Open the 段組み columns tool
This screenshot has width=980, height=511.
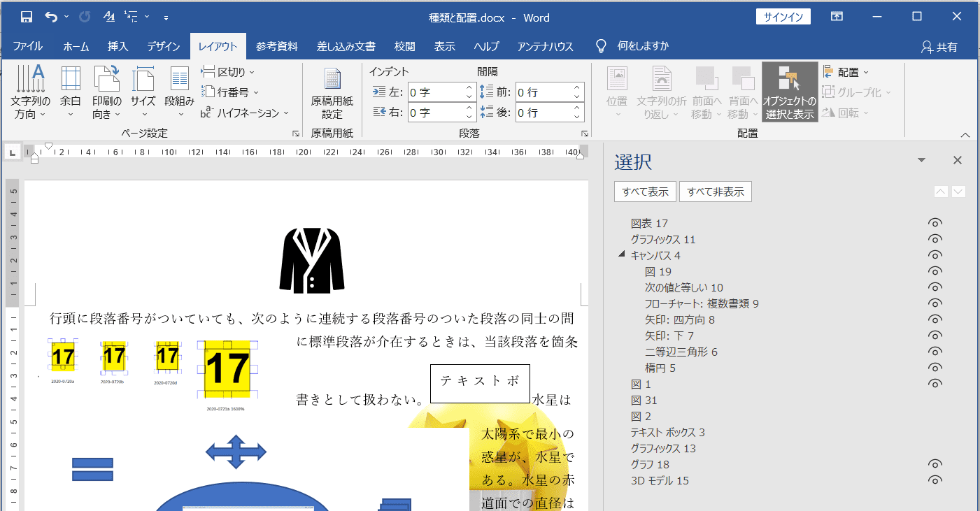coord(179,92)
